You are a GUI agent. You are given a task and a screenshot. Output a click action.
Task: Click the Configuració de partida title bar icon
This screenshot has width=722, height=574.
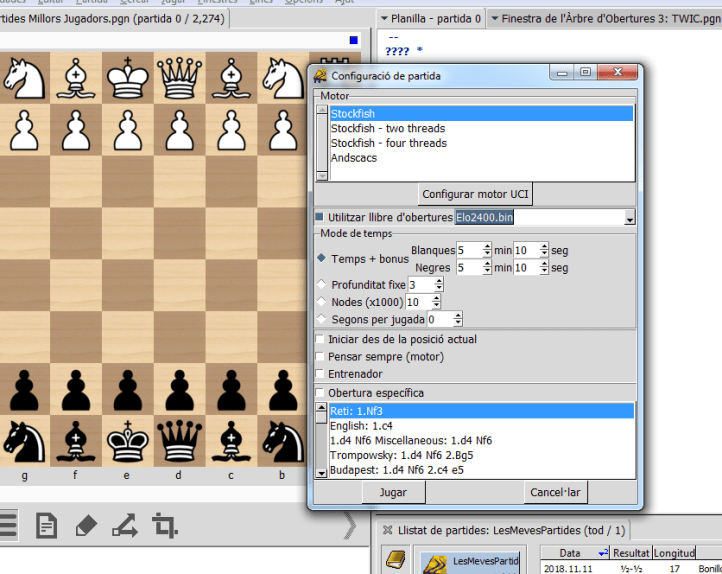(320, 75)
